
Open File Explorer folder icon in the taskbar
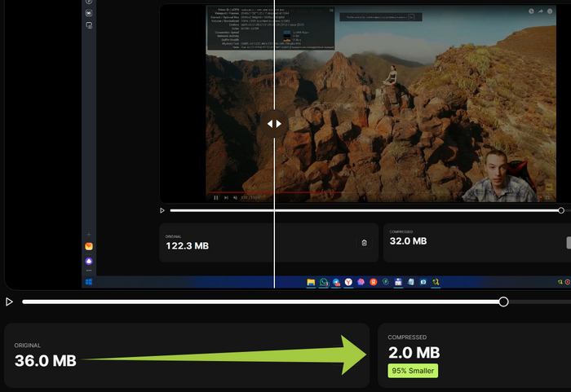[311, 282]
